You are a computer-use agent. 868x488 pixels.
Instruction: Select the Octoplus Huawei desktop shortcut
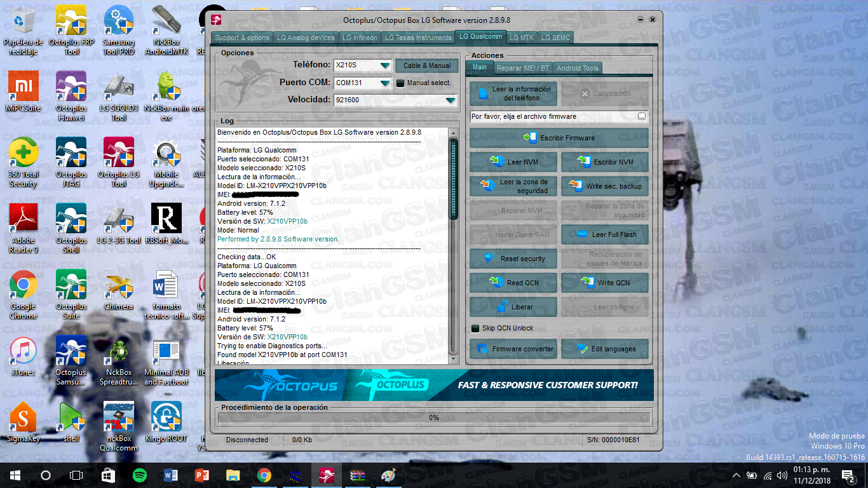coord(71,95)
